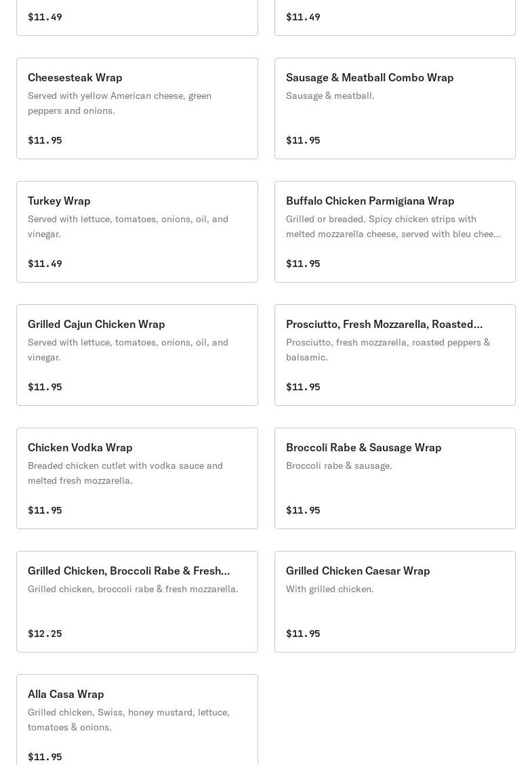Click the Chicken Vodka Wrap title
The width and height of the screenshot is (532, 765).
click(x=80, y=447)
